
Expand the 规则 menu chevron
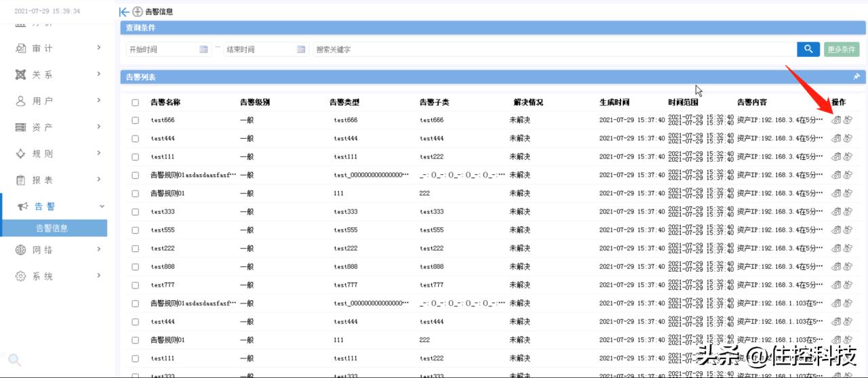(99, 153)
